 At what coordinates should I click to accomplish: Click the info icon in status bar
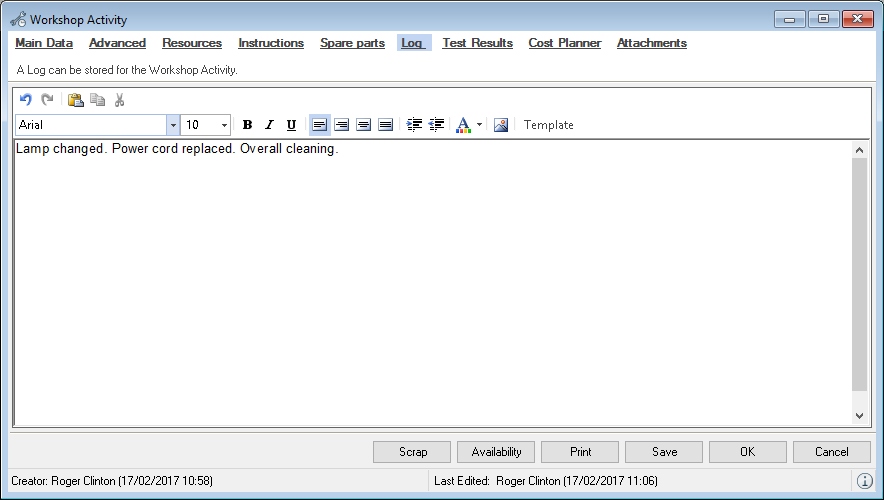[866, 481]
